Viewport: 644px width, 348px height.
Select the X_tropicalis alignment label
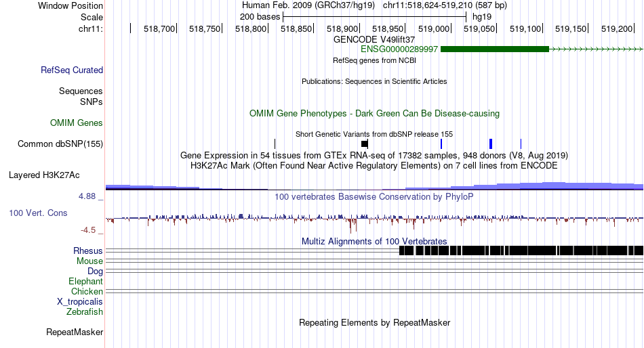(x=80, y=302)
